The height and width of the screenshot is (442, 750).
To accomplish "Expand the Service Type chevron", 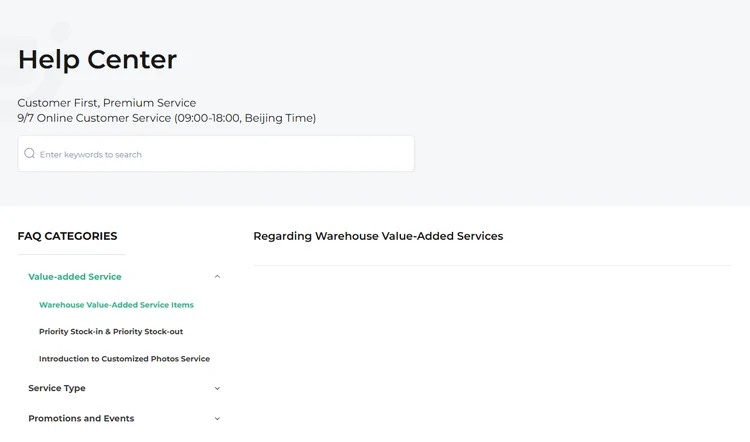I will coord(217,388).
